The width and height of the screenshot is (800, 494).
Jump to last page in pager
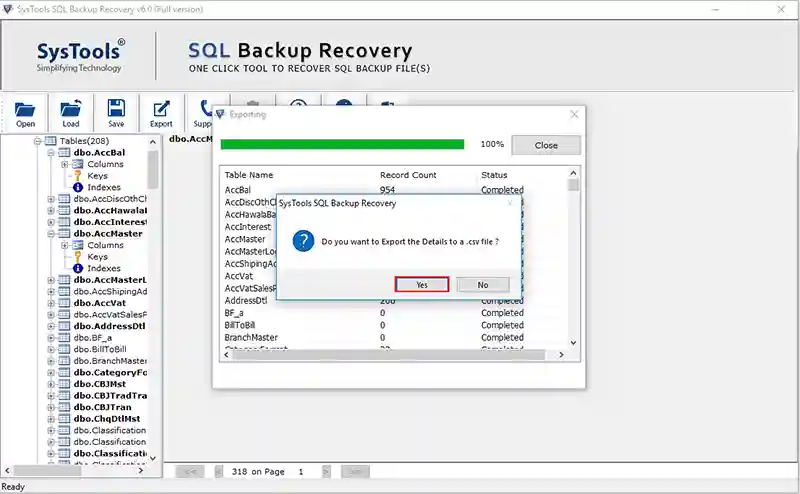tap(355, 472)
